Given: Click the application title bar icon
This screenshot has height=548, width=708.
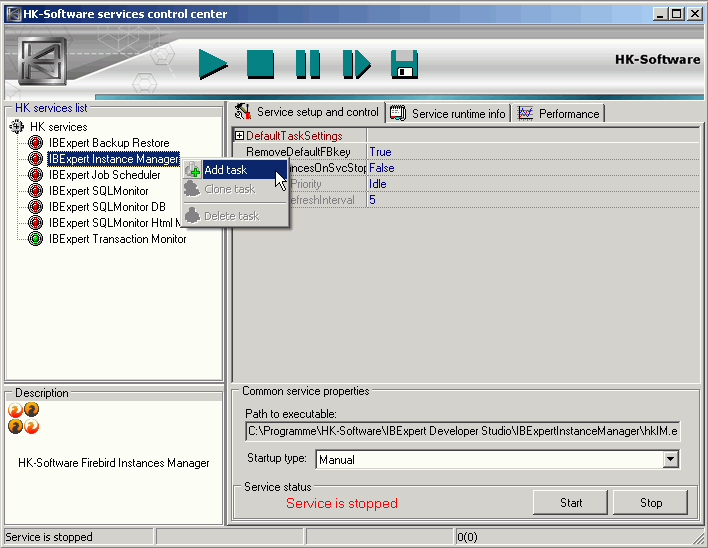Looking at the screenshot, I should [x=14, y=14].
